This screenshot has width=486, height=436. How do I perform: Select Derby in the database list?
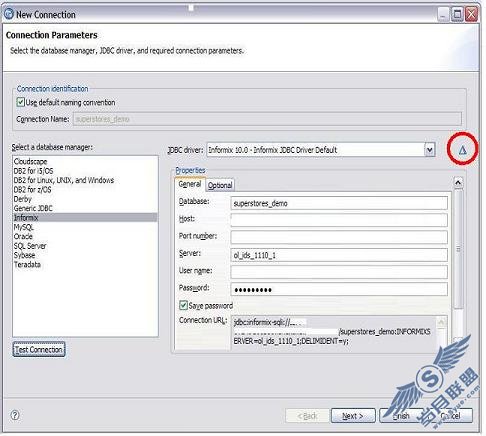pyautogui.click(x=85, y=199)
